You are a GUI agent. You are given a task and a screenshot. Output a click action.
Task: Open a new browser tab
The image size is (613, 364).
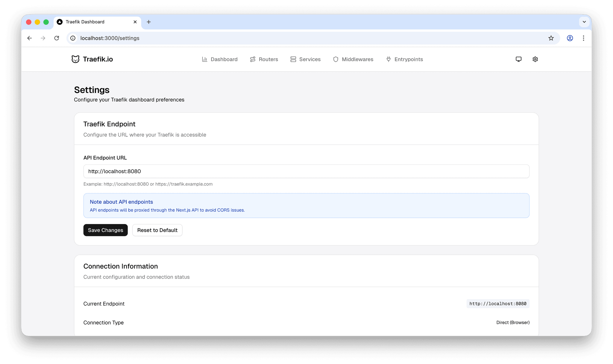click(x=148, y=22)
